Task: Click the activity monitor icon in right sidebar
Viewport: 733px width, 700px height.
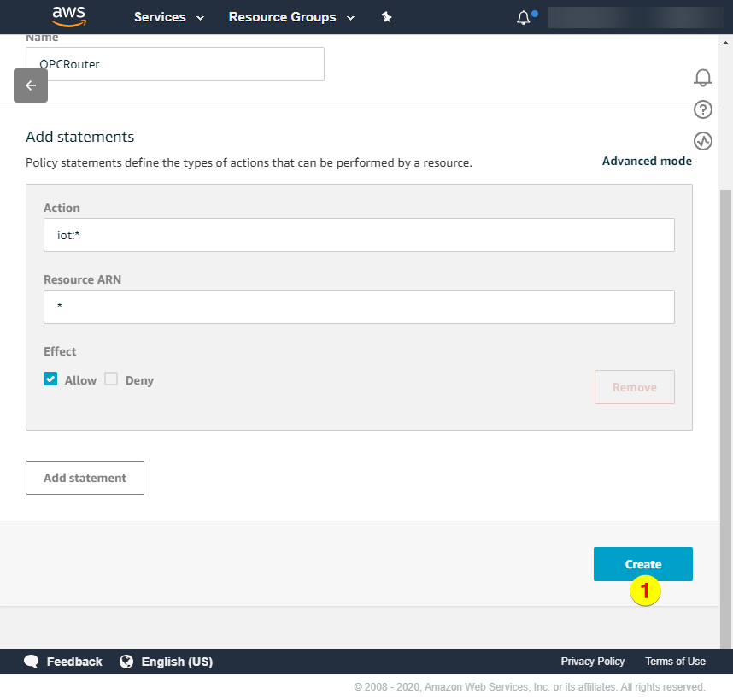Action: [702, 141]
